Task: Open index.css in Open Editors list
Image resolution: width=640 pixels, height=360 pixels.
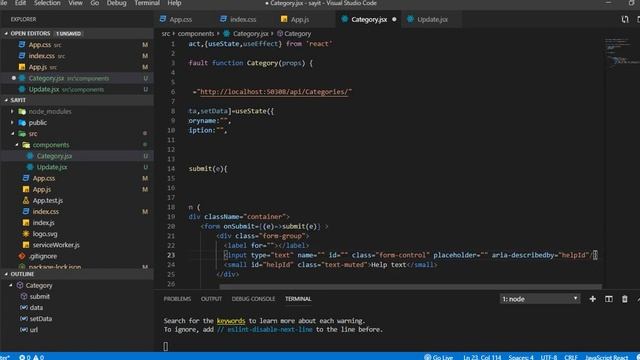Action: pos(41,56)
